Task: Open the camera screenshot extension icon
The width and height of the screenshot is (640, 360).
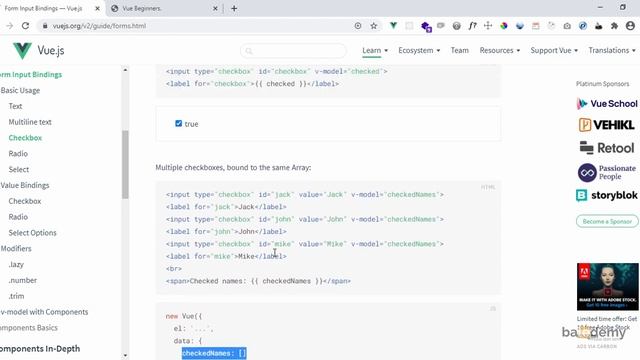Action: [567, 26]
